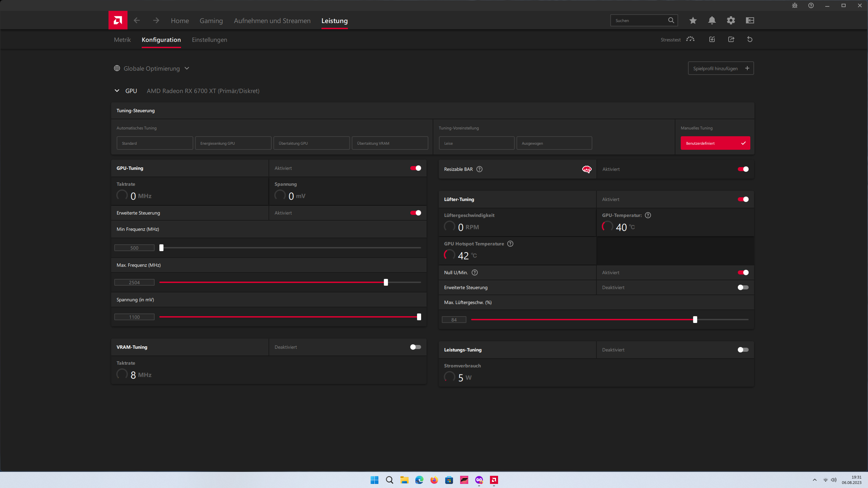
Task: Open help question mark in title bar
Action: (x=811, y=5)
